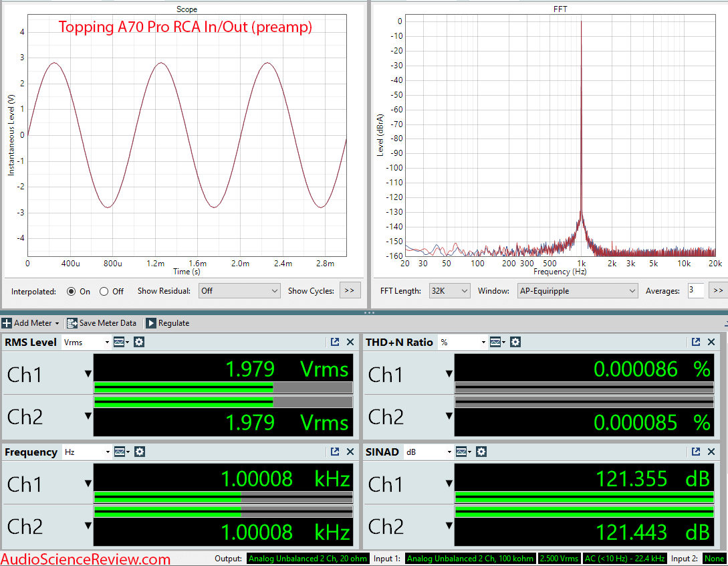Screen dimensions: 728x566
Task: Expand THD+N Ratio Ch2 channel arrow
Action: pyautogui.click(x=449, y=416)
